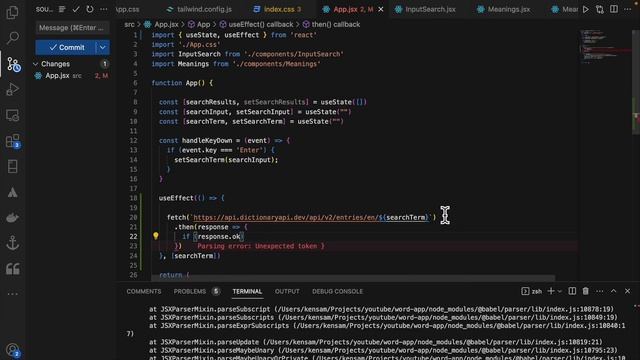Close the bottom panel with X
This screenshot has width=640, height=360.
(x=627, y=291)
